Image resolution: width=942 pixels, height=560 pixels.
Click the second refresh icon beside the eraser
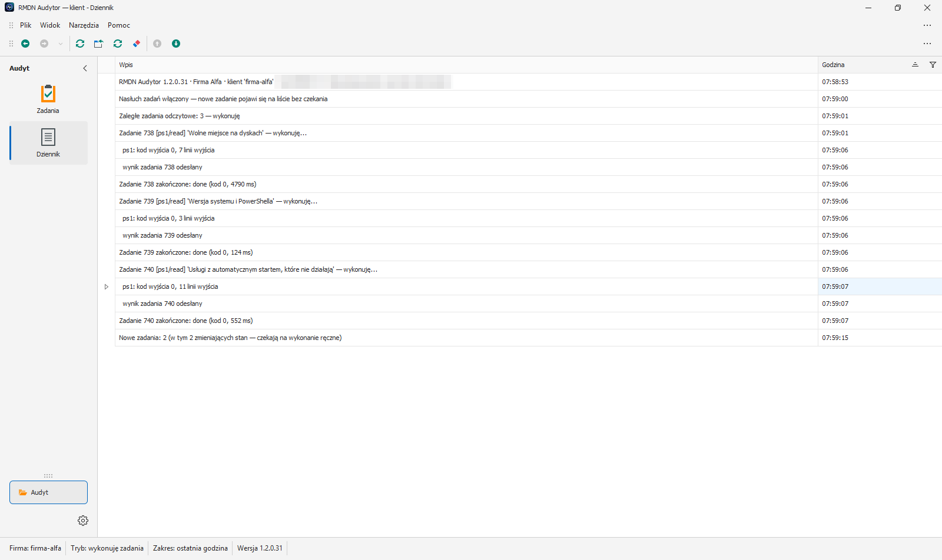tap(118, 44)
